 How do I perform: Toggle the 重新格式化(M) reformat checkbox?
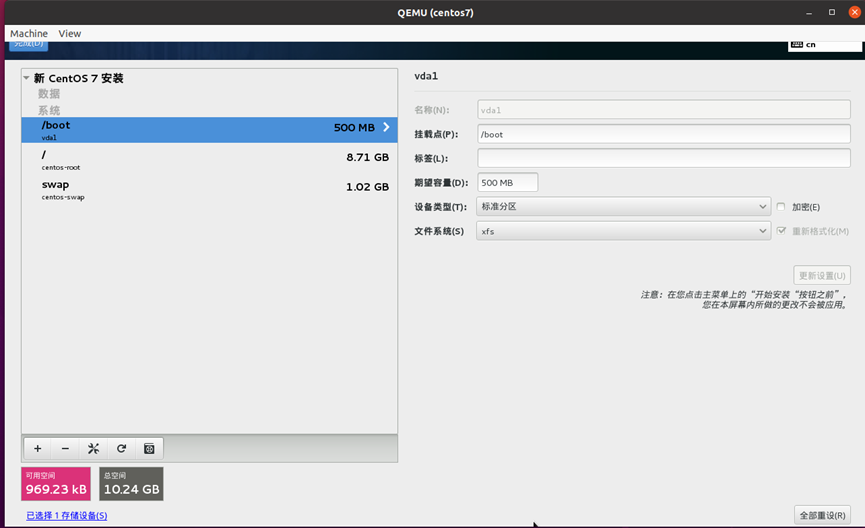[x=781, y=231]
